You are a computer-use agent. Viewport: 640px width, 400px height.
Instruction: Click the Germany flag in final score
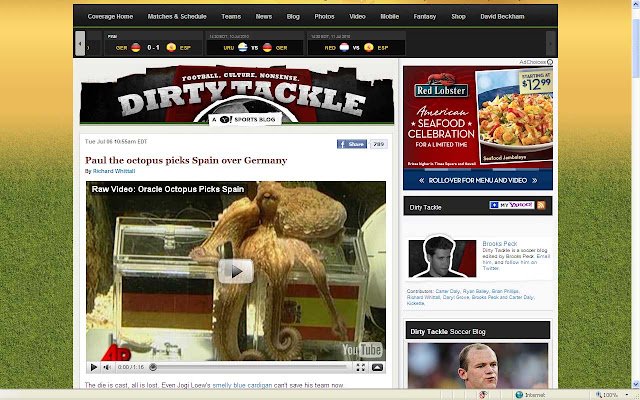pyautogui.click(x=136, y=48)
